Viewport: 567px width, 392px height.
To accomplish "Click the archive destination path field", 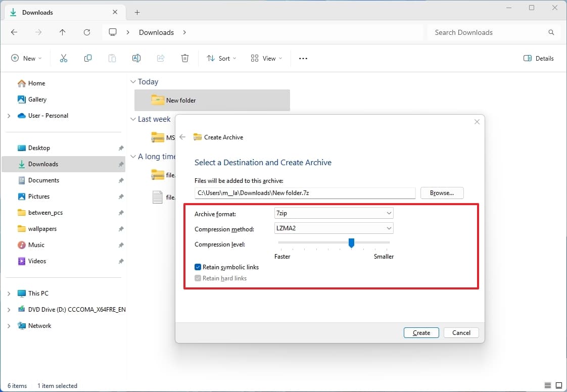I will point(305,192).
